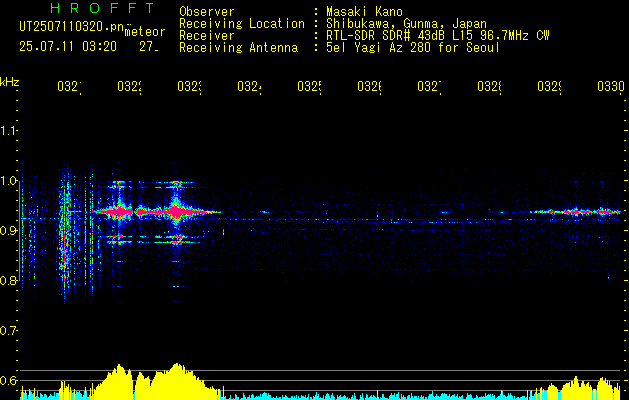Select 'Shibukawa, Gunma, Japan' text
629x400 pixels.
click(406, 24)
